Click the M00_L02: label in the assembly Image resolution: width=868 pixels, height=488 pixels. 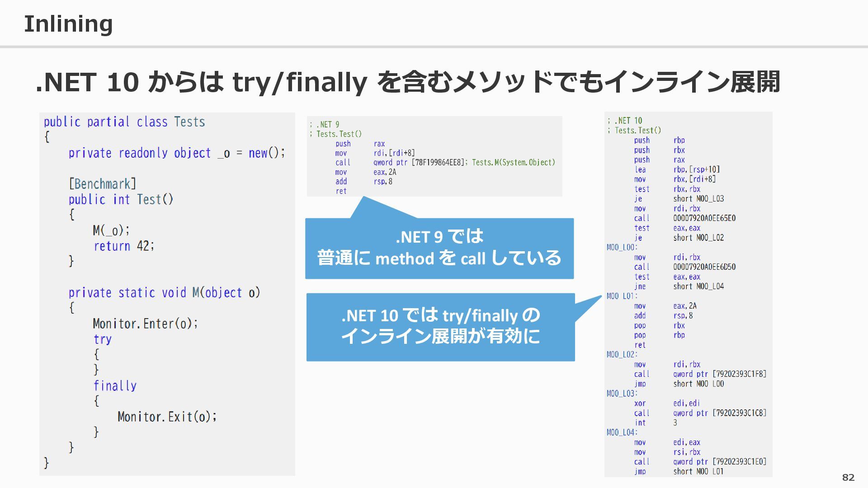tap(622, 355)
